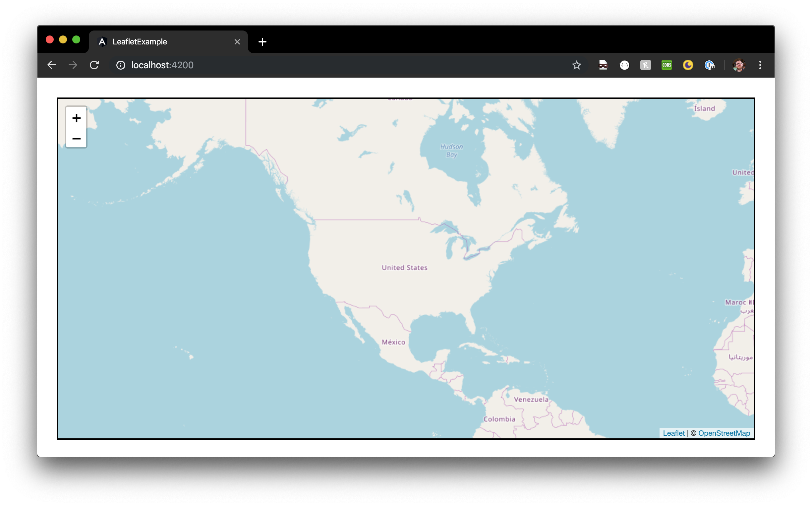The image size is (812, 506).
Task: Zoom out with the map minus button
Action: [76, 138]
